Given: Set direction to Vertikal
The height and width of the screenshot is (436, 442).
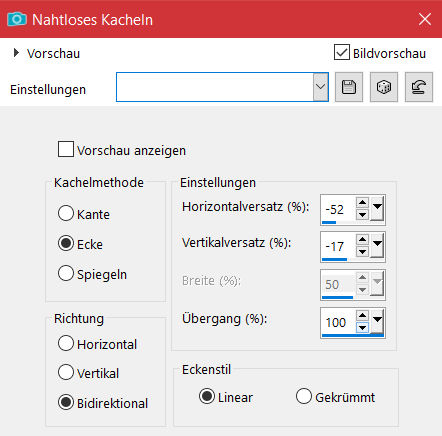Looking at the screenshot, I should click(66, 372).
